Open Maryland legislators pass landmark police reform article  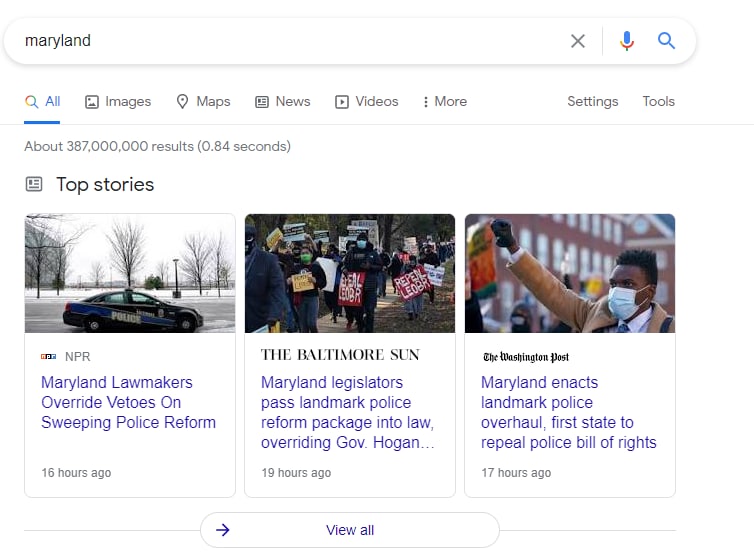click(348, 412)
